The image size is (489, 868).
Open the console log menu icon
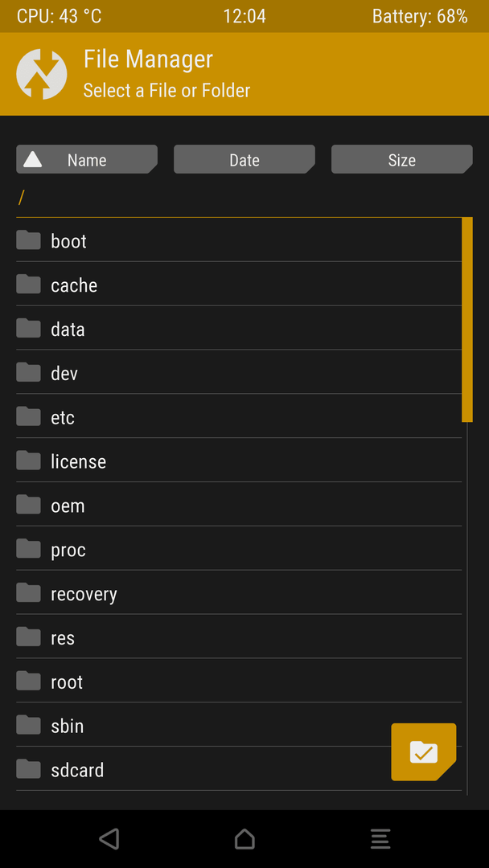(380, 839)
